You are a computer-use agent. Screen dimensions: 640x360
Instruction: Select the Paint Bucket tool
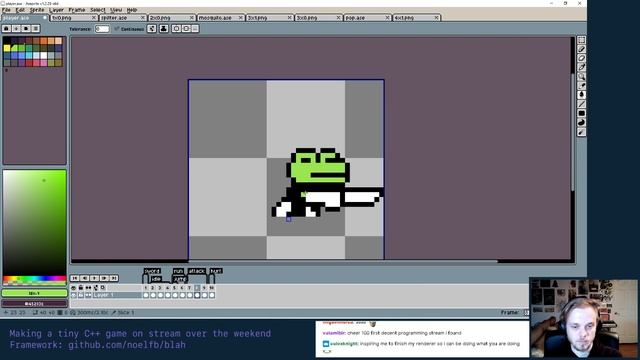581,95
